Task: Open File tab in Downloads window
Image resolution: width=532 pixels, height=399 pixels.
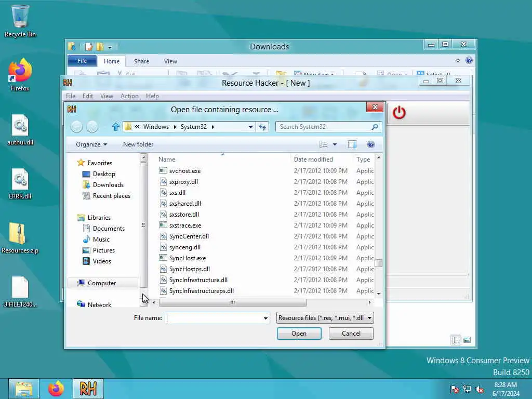Action: click(x=82, y=61)
